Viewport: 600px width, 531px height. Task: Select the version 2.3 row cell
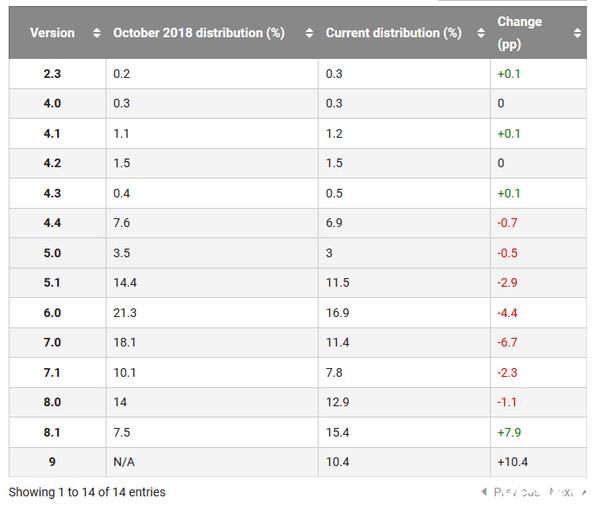click(x=52, y=73)
